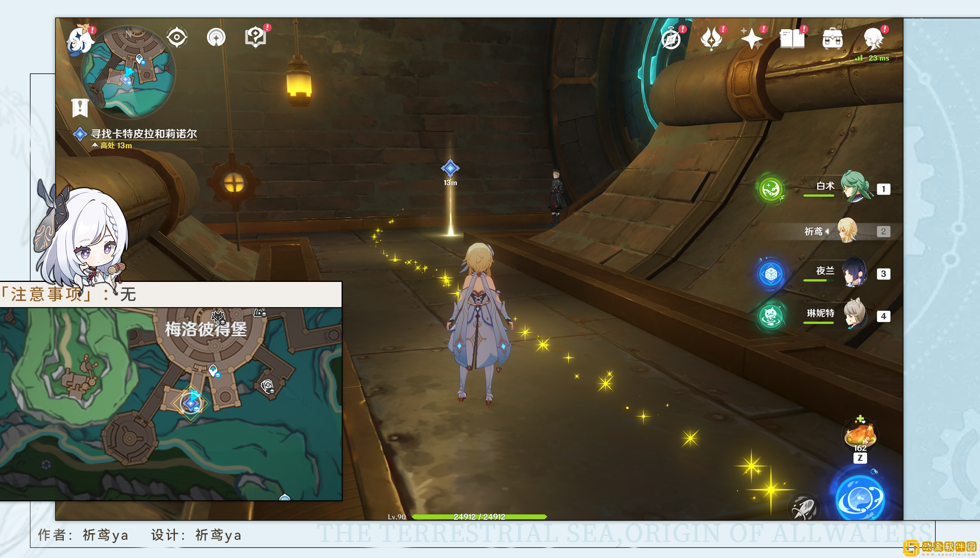Viewport: 980px width, 558px height.
Task: Open the inventory backpack icon
Action: point(832,39)
